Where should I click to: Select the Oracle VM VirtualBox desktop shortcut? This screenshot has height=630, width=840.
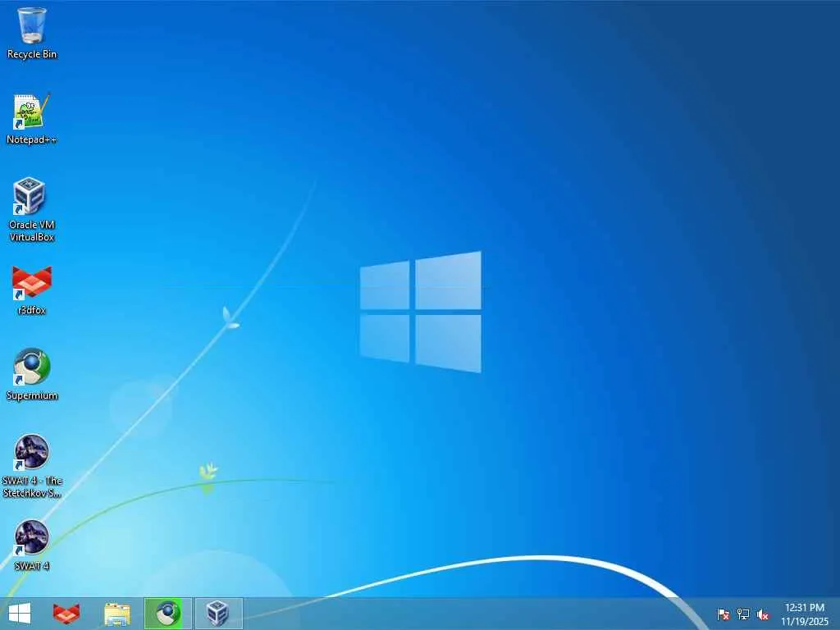(32, 209)
